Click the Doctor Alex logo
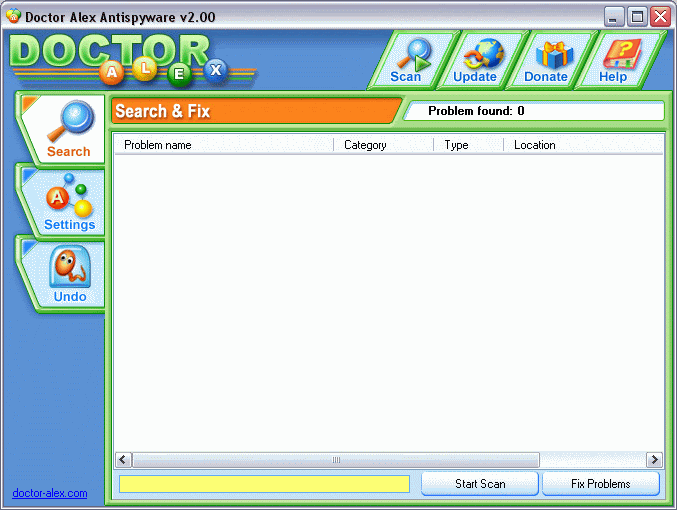This screenshot has height=510, width=677. click(x=130, y=58)
